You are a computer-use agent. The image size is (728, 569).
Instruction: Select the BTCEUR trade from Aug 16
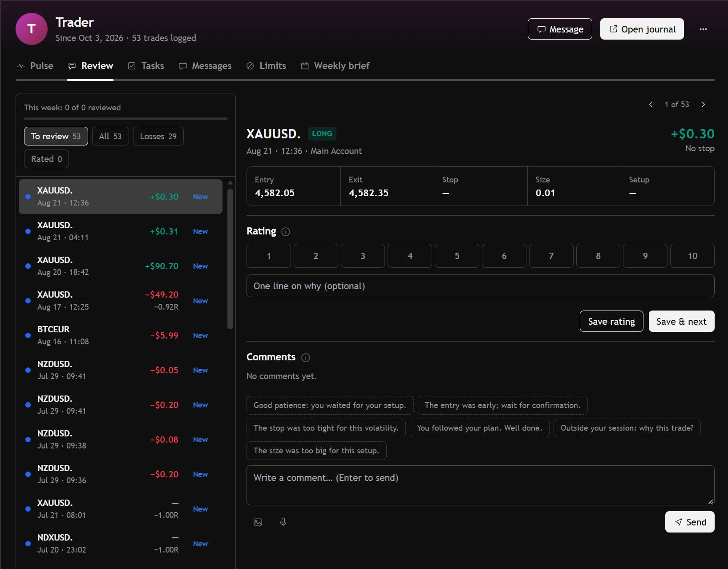tap(121, 335)
